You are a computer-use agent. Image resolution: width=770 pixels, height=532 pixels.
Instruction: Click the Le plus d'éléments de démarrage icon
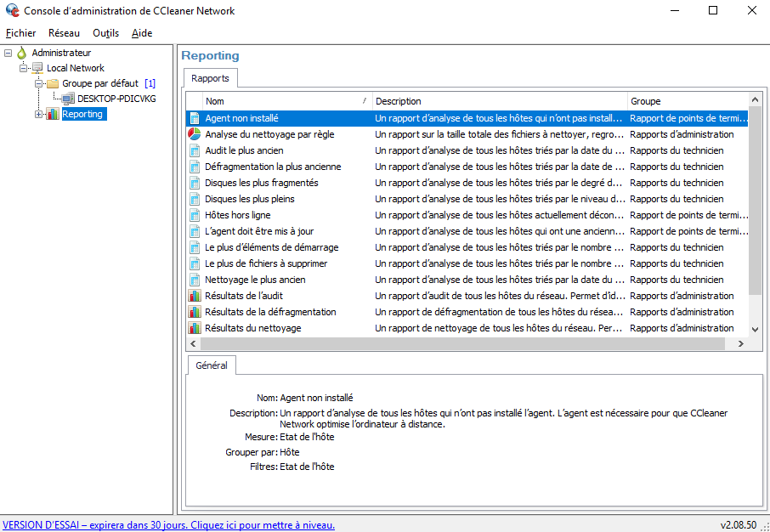pyautogui.click(x=195, y=247)
